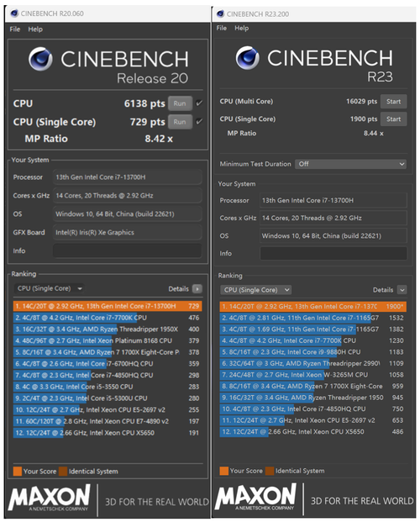Select R23 row Xeon CPU X5650 score 486

313,432
